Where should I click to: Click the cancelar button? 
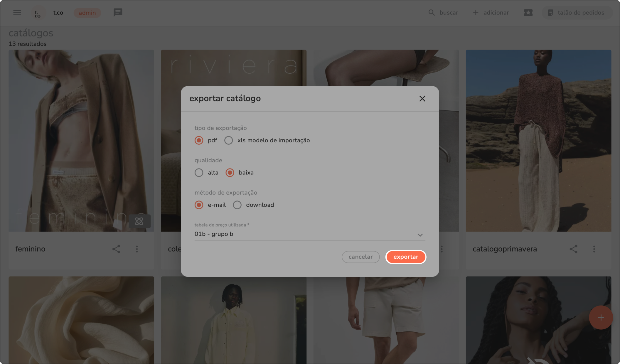click(x=360, y=257)
